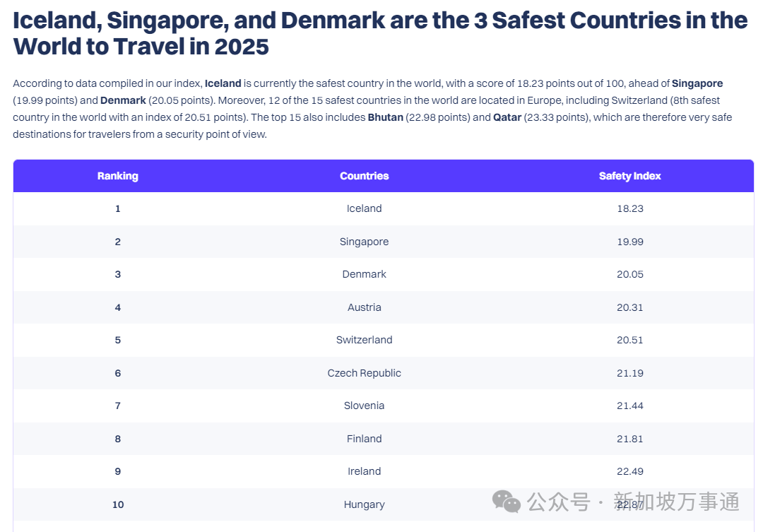This screenshot has width=763, height=532.
Task: Click the Finland country cell
Action: [x=365, y=439]
